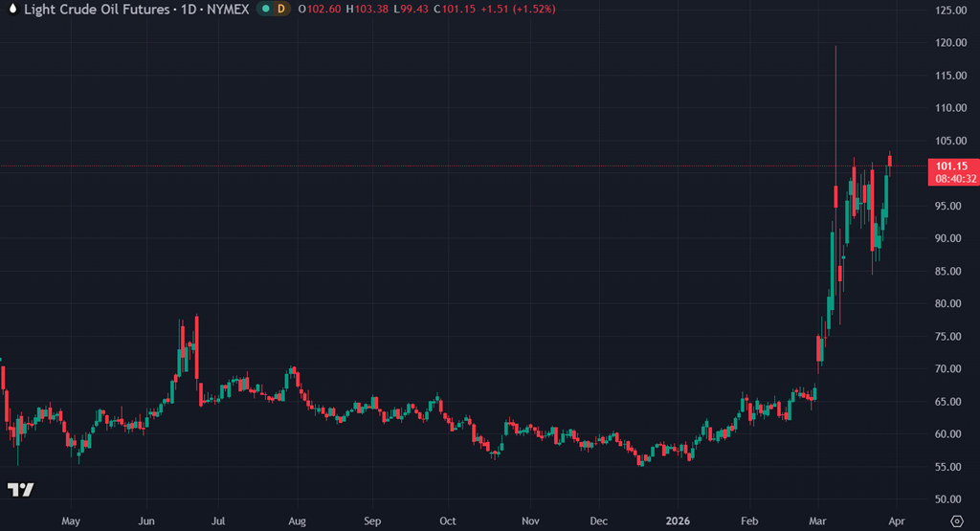This screenshot has height=531, width=980.
Task: Click the Aug label on time axis
Action: [x=296, y=522]
